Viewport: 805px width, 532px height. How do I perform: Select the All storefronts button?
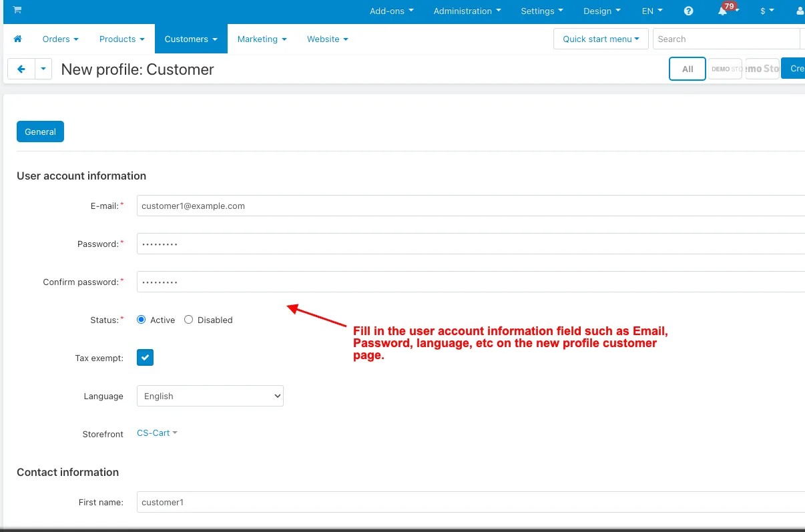(688, 69)
